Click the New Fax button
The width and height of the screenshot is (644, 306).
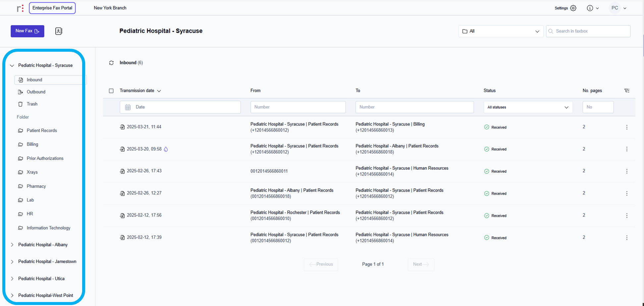(x=27, y=31)
